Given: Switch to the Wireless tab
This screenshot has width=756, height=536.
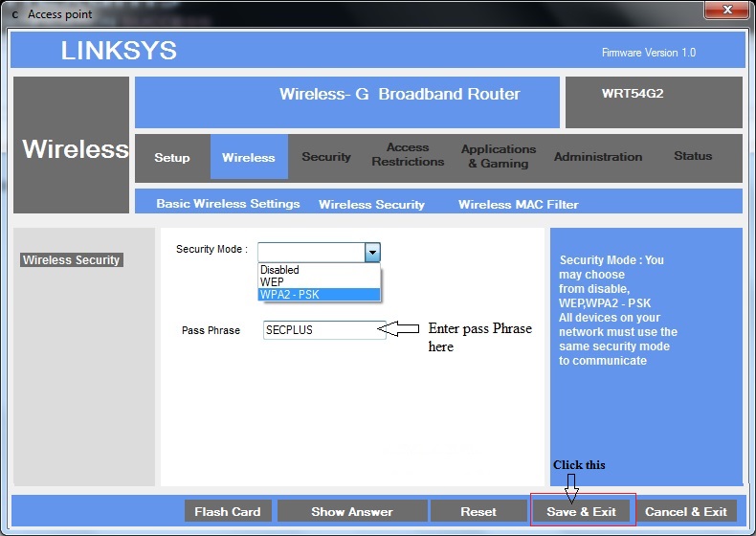Looking at the screenshot, I should tap(249, 157).
